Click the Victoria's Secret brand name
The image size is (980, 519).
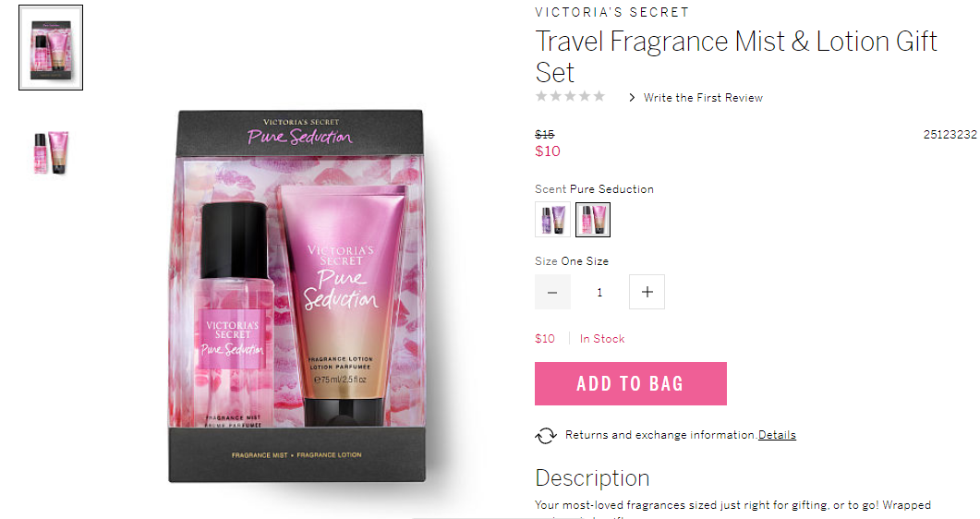[611, 13]
